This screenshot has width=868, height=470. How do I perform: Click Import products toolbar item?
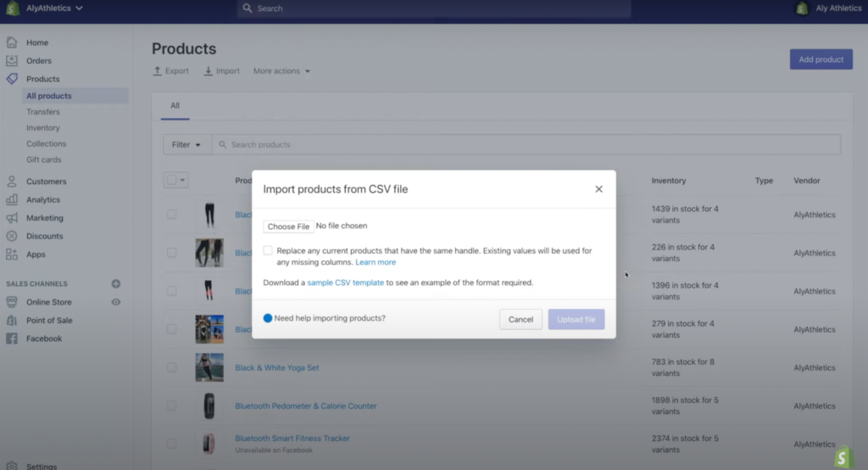click(222, 71)
